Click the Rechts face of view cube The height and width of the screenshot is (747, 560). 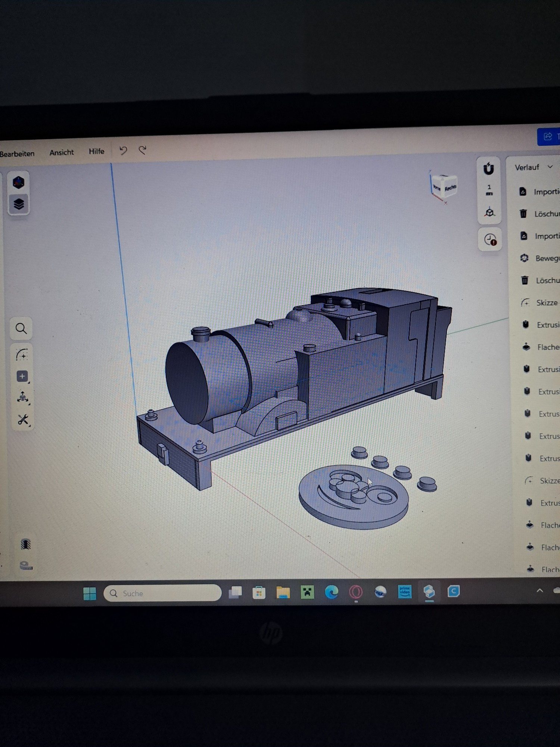click(450, 187)
